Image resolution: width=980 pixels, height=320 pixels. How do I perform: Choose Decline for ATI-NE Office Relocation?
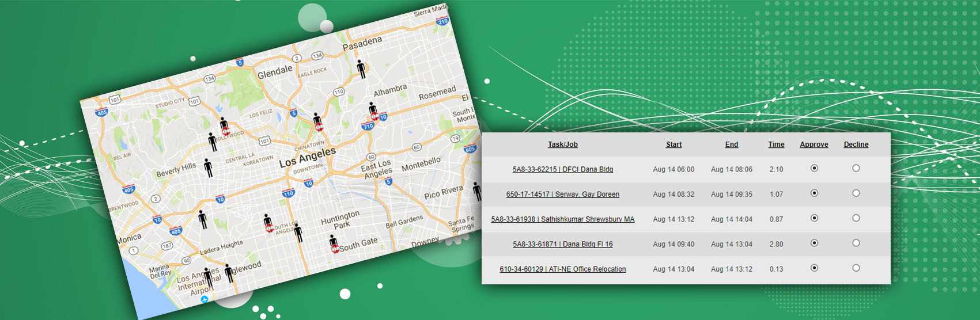tap(856, 268)
